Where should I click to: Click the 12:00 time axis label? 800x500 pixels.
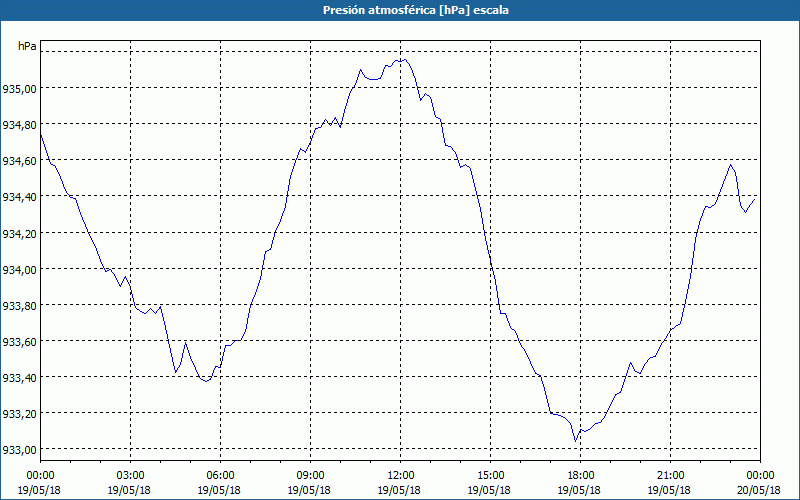[x=401, y=476]
